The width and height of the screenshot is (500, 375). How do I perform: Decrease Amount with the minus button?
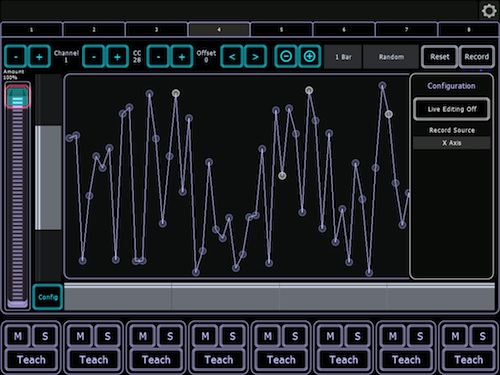(16, 57)
